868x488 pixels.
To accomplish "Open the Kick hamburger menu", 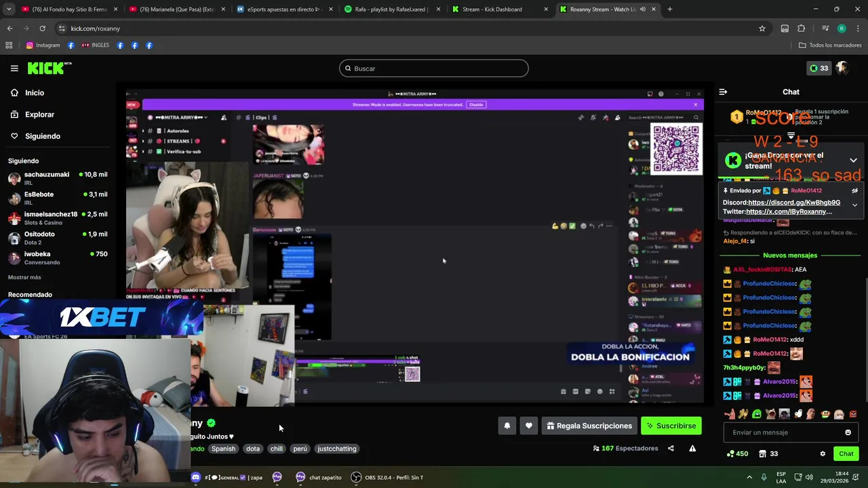I will [x=14, y=68].
